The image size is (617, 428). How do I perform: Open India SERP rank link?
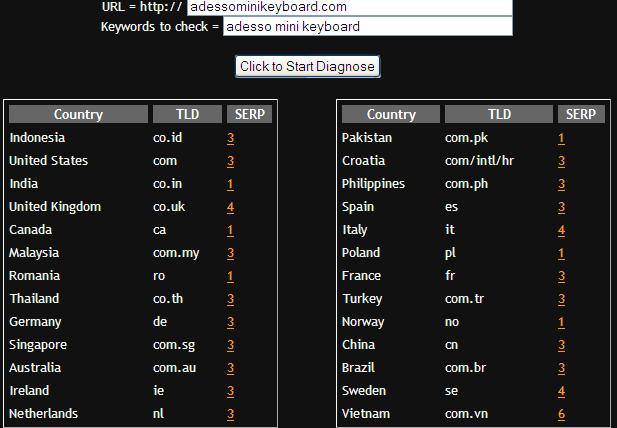[231, 184]
